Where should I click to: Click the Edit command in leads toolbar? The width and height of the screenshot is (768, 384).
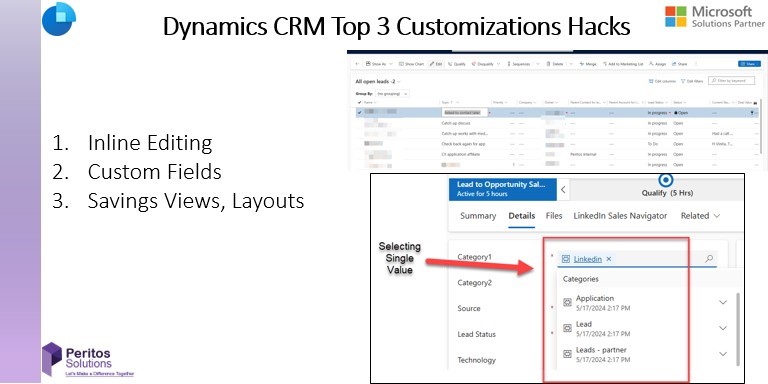point(436,64)
